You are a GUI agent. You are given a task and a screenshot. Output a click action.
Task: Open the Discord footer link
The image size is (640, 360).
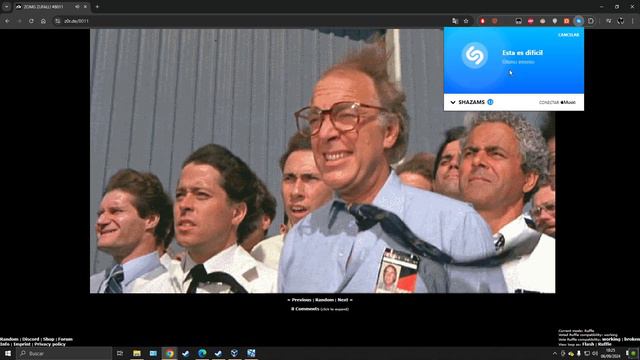pyautogui.click(x=31, y=339)
